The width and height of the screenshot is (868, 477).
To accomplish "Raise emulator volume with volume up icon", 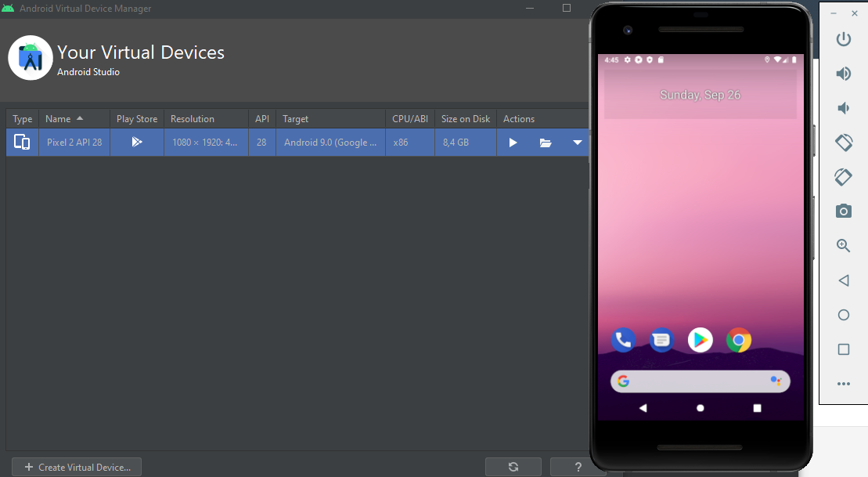I will pos(843,73).
